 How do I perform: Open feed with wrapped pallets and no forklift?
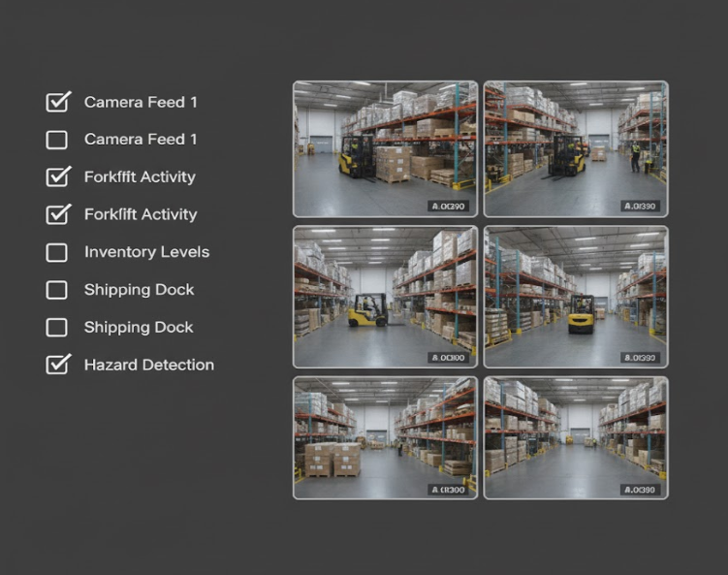[x=385, y=437]
